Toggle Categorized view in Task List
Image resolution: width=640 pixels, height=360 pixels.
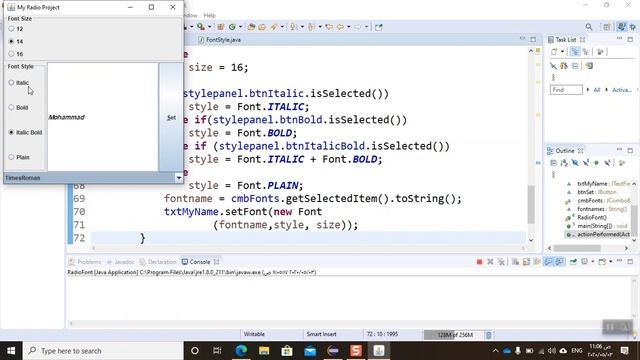coord(575,52)
